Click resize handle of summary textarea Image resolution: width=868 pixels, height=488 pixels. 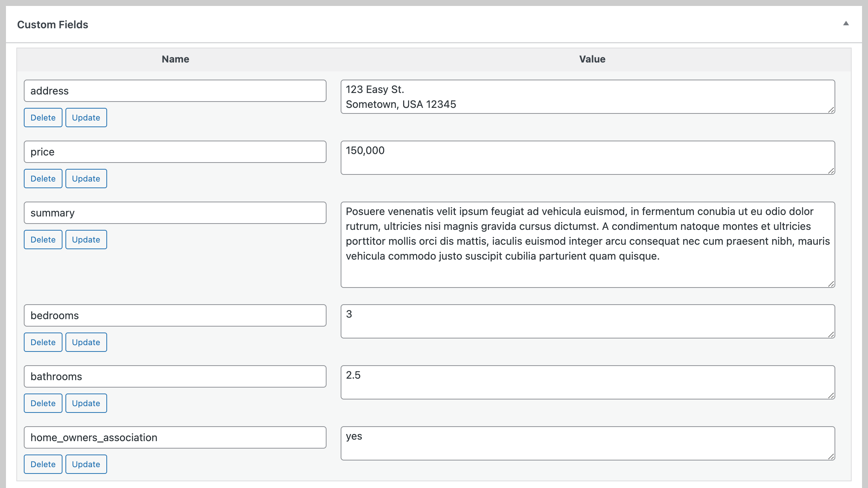pos(831,284)
